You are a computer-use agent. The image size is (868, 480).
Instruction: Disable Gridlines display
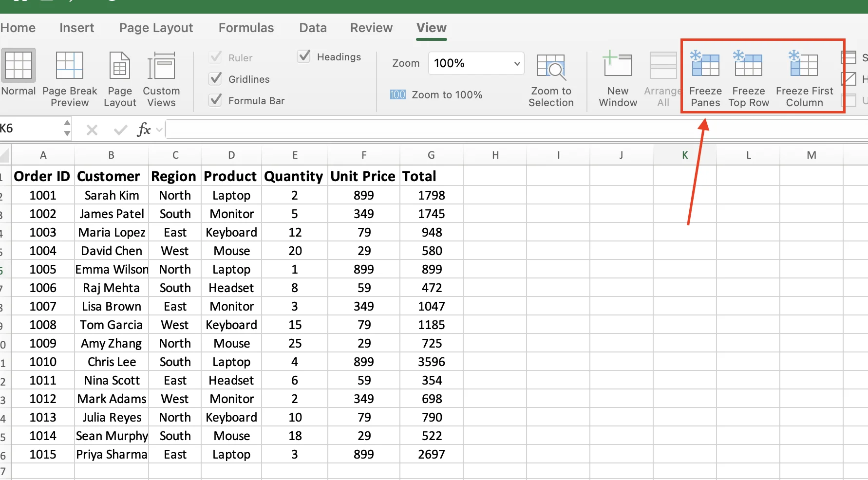pyautogui.click(x=215, y=78)
